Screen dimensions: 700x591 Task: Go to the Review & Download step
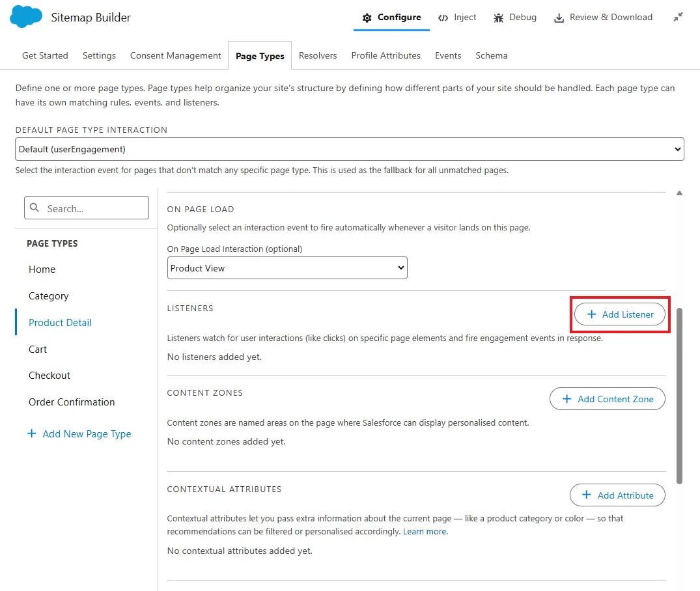point(603,18)
